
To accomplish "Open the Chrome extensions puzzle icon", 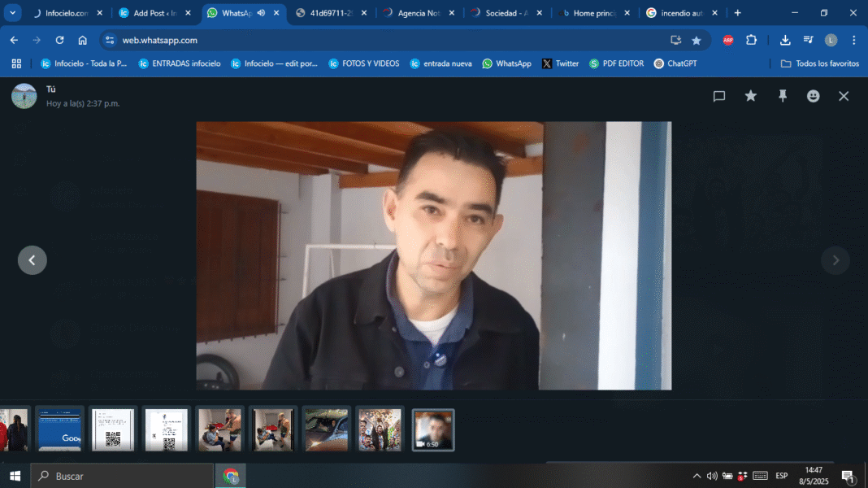I will point(751,41).
